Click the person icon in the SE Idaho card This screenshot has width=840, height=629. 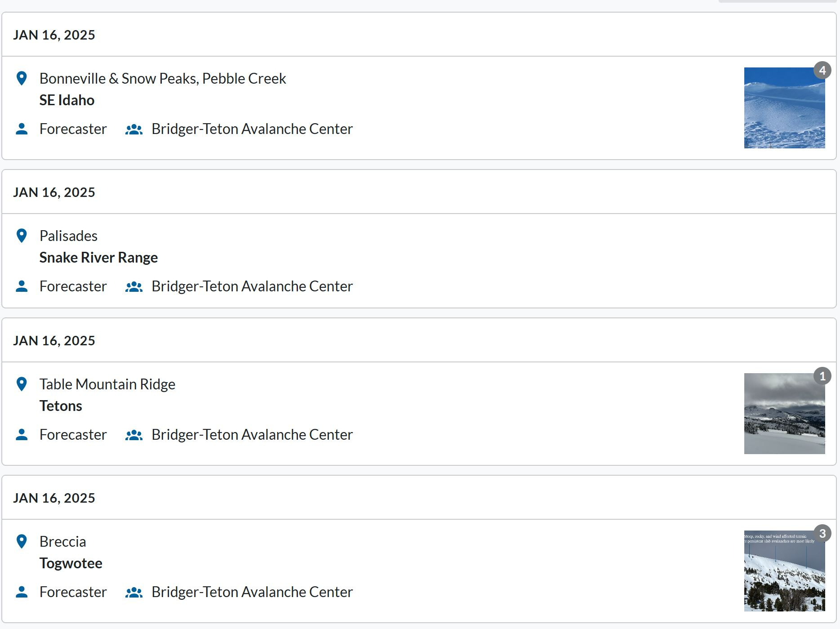pyautogui.click(x=22, y=129)
